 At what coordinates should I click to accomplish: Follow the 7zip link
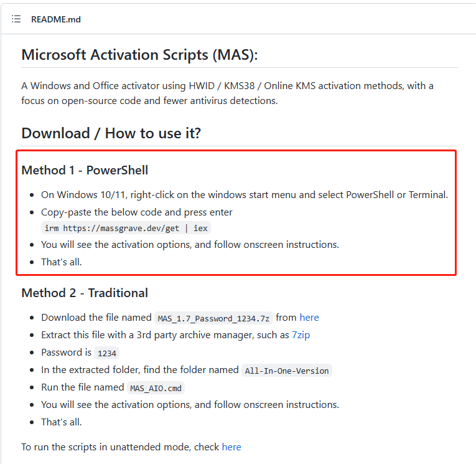[301, 335]
